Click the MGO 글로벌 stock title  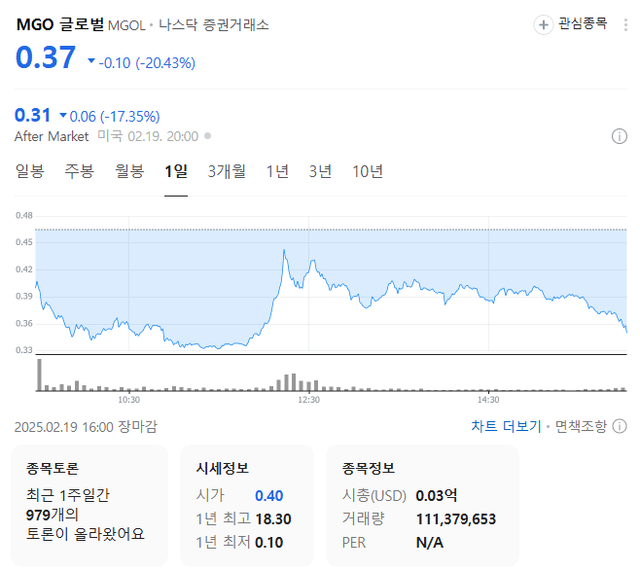tap(59, 25)
